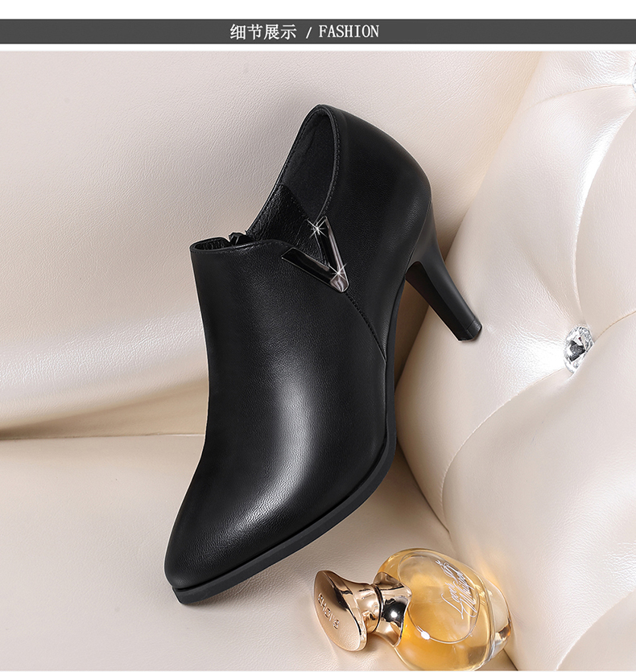Click the crystal button on the sofa
The width and height of the screenshot is (636, 672).
(578, 344)
